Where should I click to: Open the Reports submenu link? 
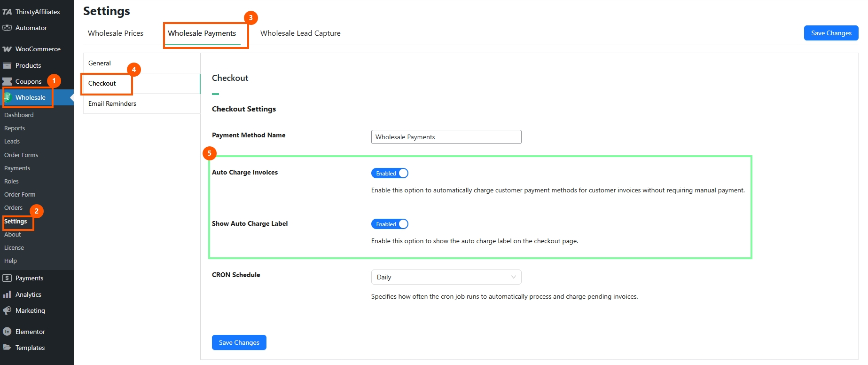tap(15, 128)
